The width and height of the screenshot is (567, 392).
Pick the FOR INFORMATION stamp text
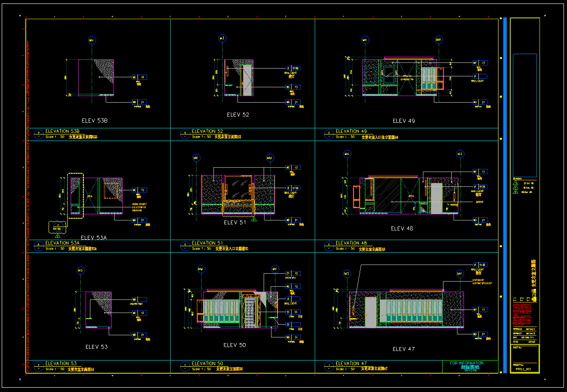[467, 363]
